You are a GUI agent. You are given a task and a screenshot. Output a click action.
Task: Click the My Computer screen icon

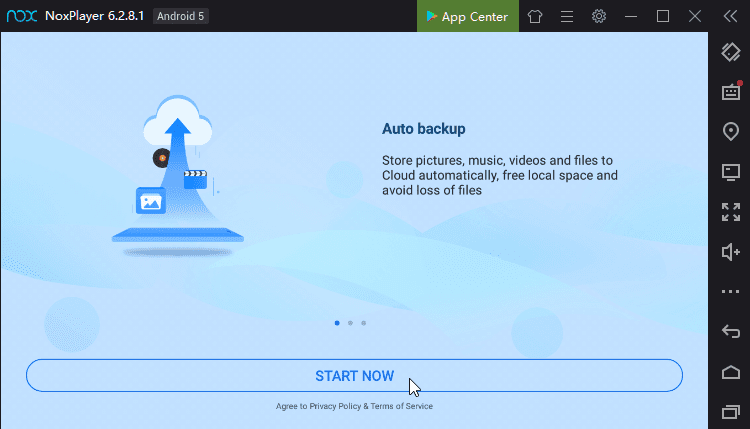click(x=731, y=172)
